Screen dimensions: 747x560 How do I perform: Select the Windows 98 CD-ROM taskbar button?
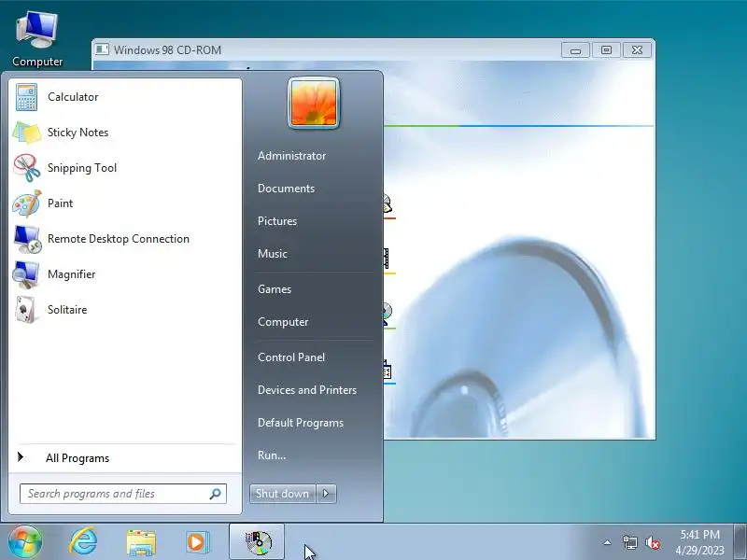[x=257, y=542]
